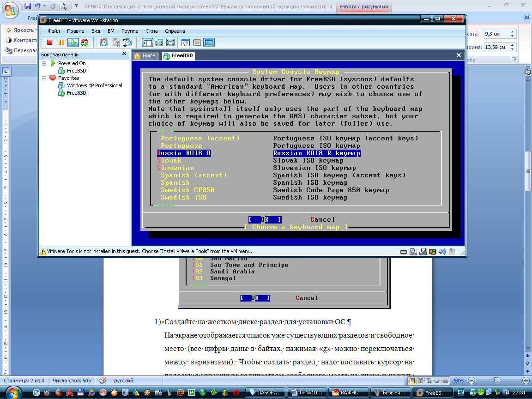Open the Windows Start orb
This screenshot has width=532, height=399.
13,392
